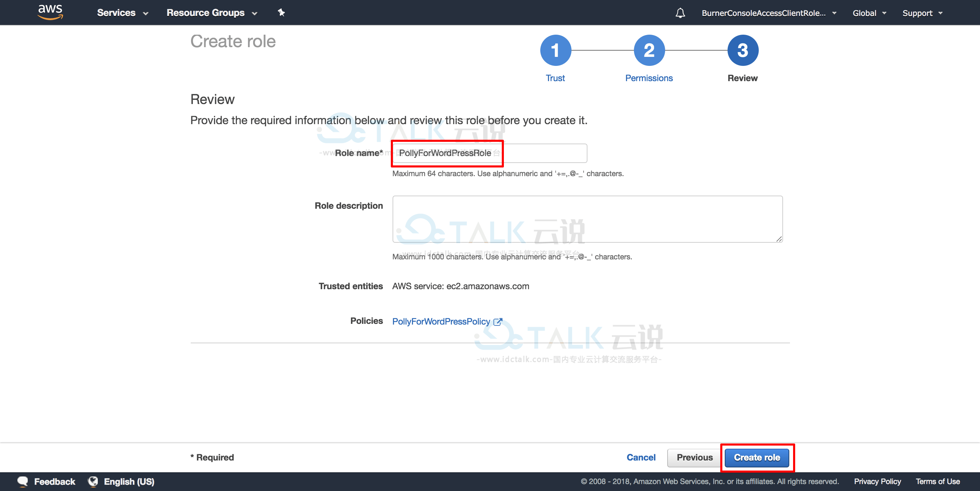
Task: Expand the Services menu
Action: click(122, 13)
